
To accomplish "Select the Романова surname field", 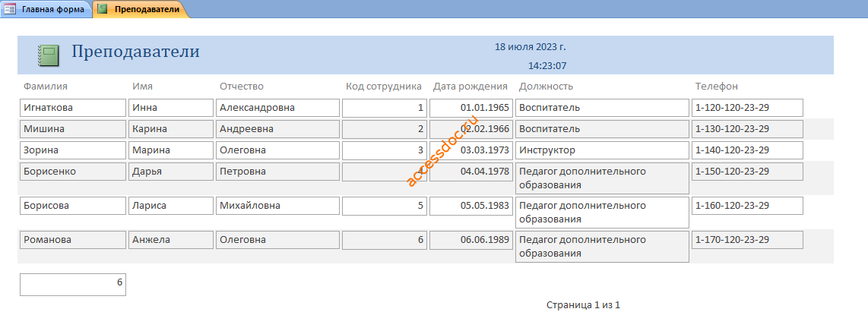I will [x=73, y=240].
